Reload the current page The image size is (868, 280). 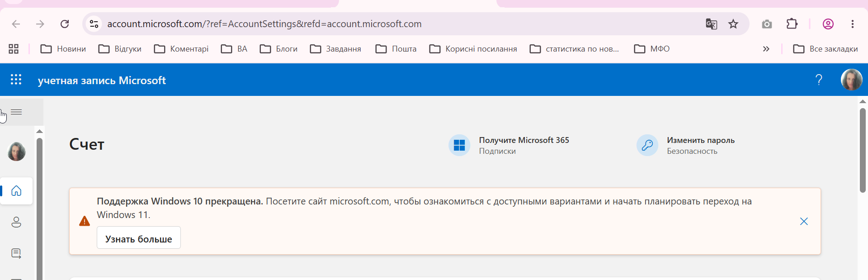click(65, 24)
